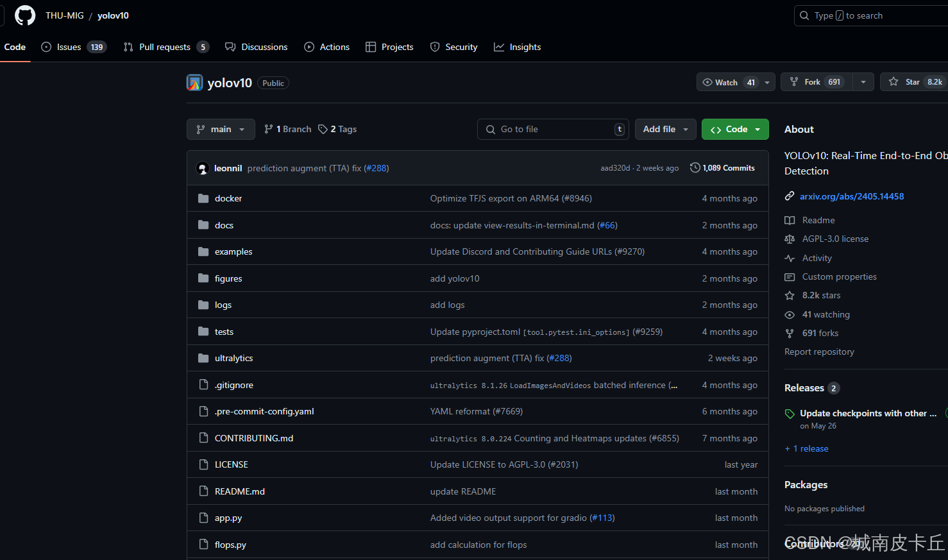948x560 pixels.
Task: Click the ultralytics folder icon
Action: coord(203,358)
